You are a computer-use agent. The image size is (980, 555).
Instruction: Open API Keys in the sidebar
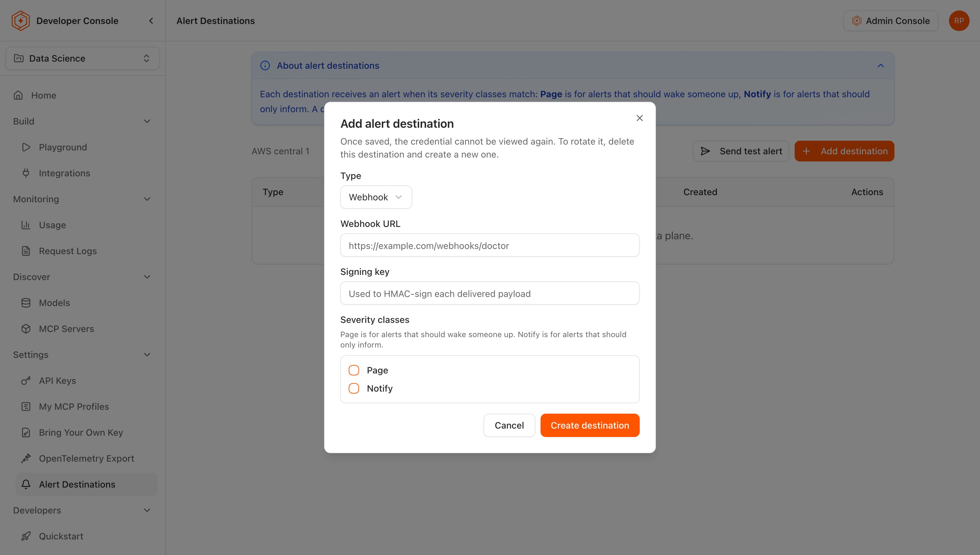(x=87, y=380)
